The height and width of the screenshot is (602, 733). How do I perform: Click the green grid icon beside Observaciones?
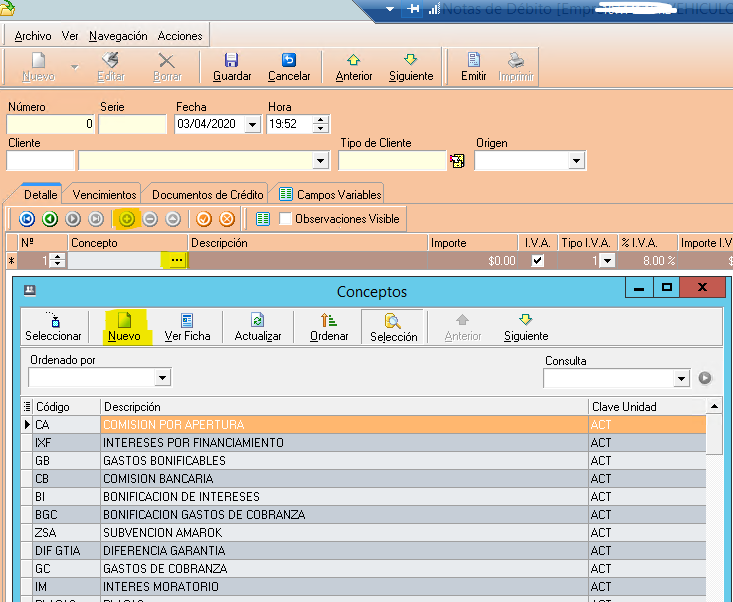[x=263, y=219]
